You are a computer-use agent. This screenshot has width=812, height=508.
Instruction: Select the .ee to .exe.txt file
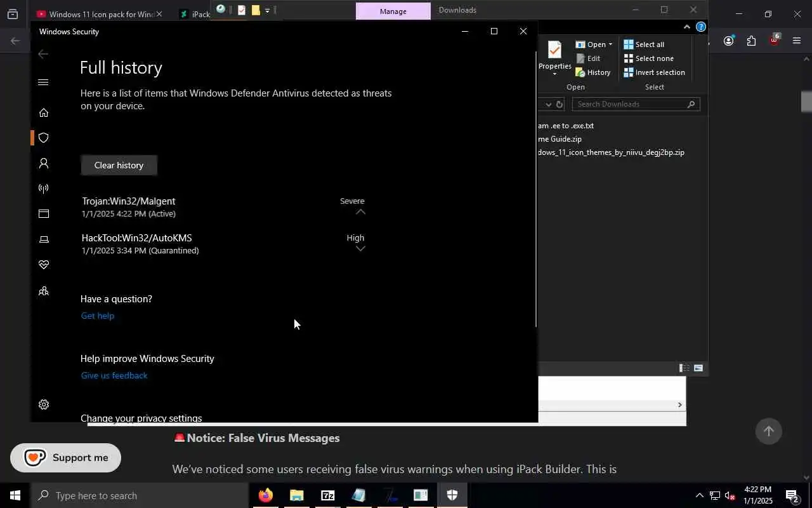click(x=566, y=126)
